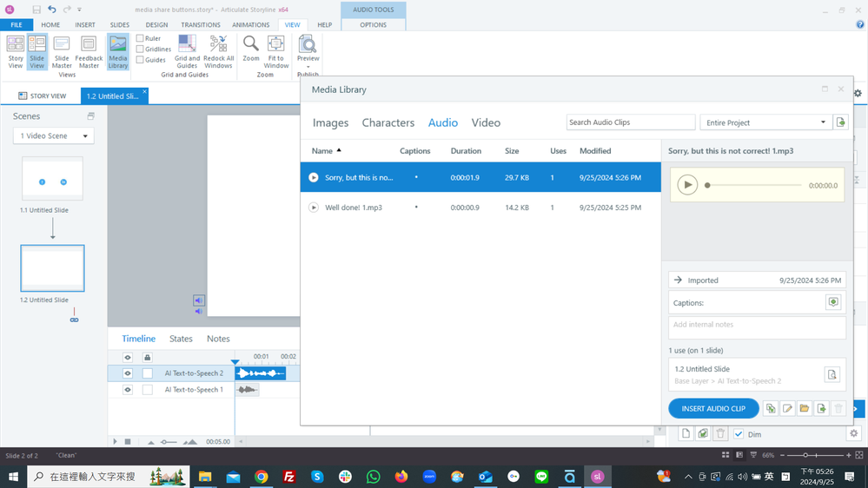Add captions to the selected audio clip

[832, 302]
